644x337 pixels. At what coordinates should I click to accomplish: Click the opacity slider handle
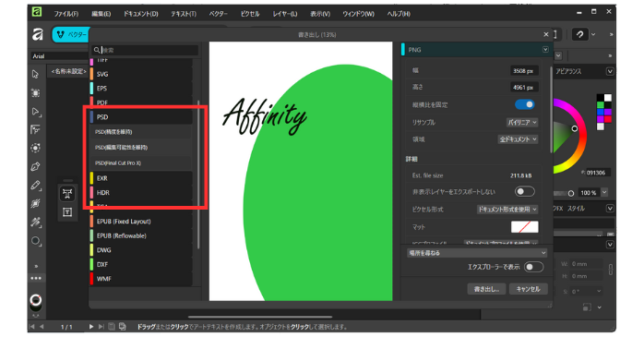(571, 193)
